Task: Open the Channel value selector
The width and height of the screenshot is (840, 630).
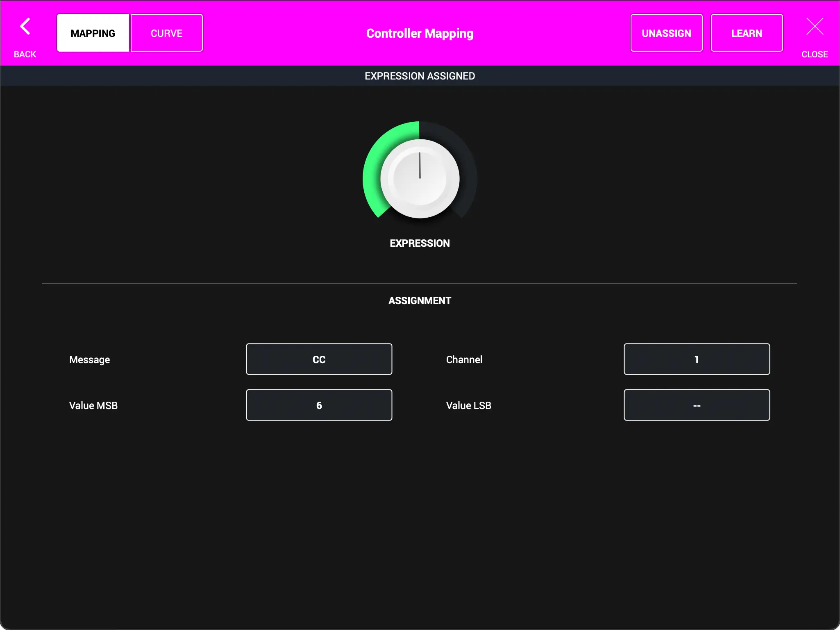Action: point(696,359)
